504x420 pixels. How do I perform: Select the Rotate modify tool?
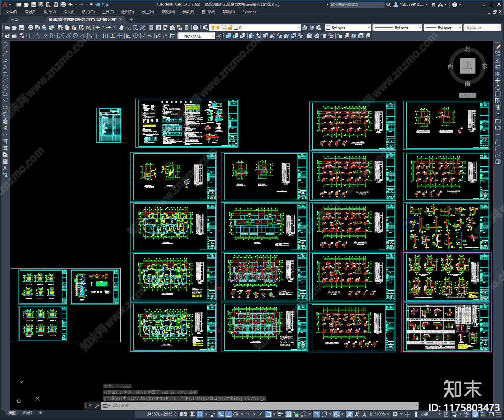[x=498, y=87]
